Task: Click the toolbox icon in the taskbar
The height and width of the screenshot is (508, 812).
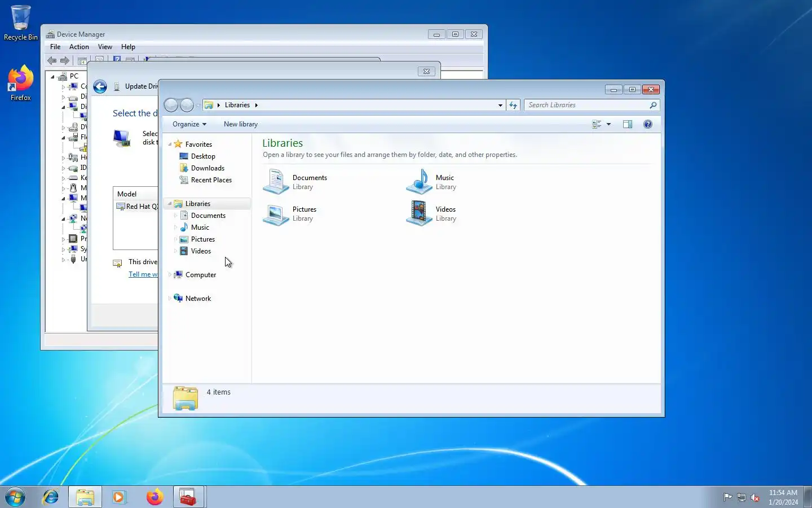Action: coord(188,497)
